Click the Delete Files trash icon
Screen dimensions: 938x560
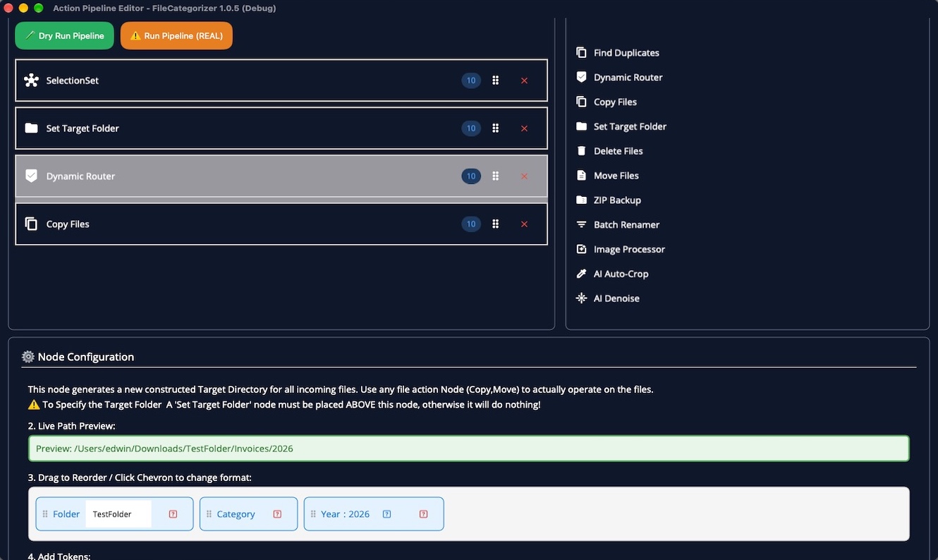[581, 151]
